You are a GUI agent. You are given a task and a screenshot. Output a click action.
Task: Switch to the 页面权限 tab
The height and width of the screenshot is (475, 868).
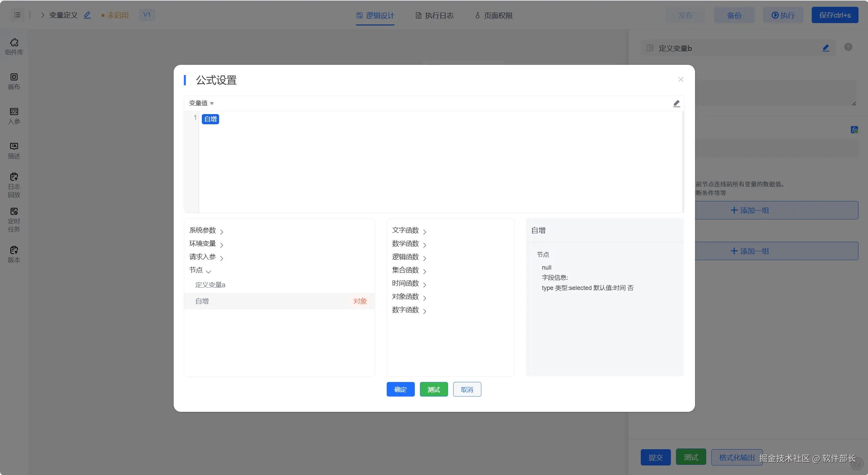point(494,16)
